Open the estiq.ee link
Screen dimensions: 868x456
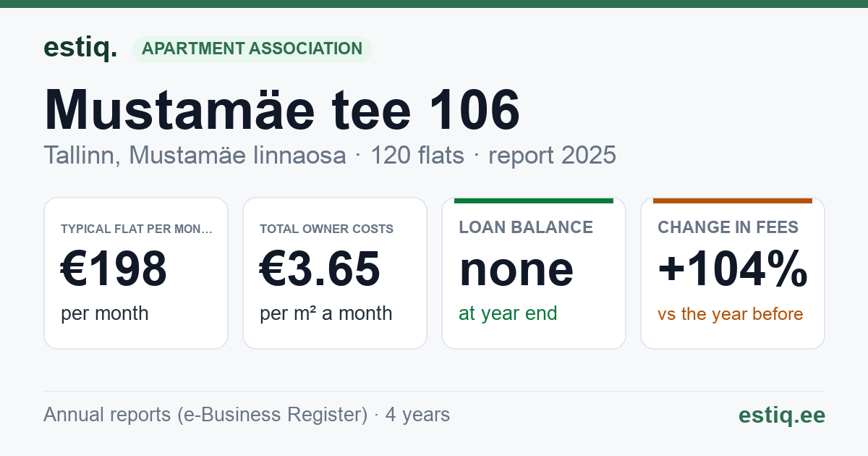point(782,415)
